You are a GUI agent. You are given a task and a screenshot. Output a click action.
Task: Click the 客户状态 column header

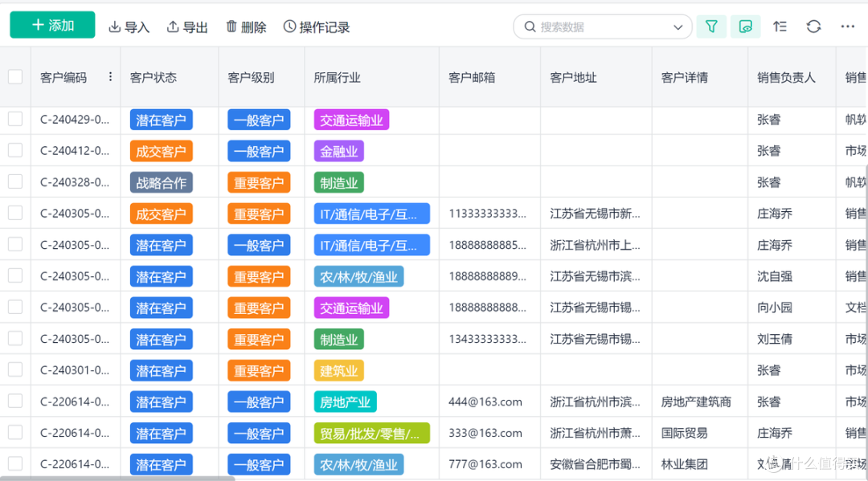coord(154,77)
